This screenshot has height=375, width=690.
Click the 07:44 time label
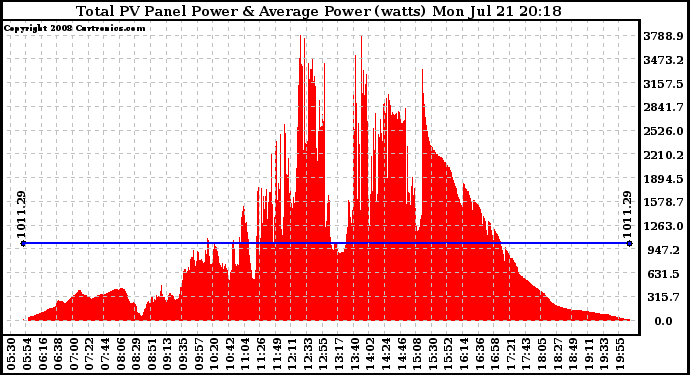105,354
